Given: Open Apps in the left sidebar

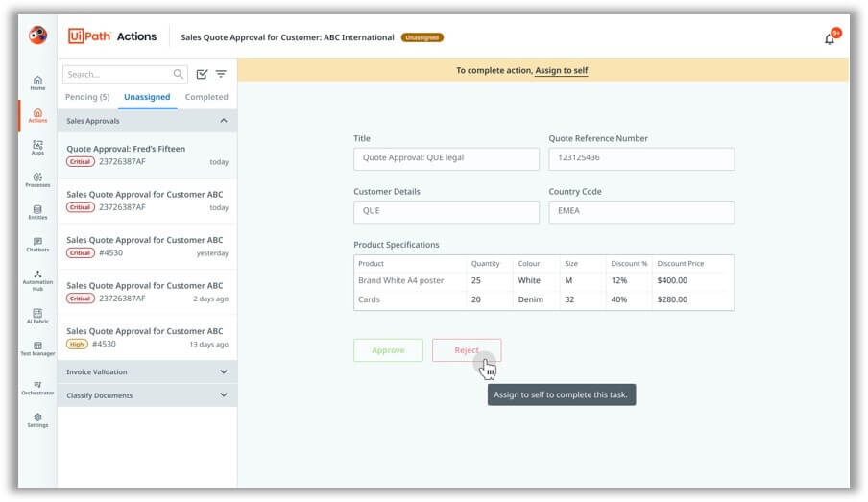Looking at the screenshot, I should (37, 147).
